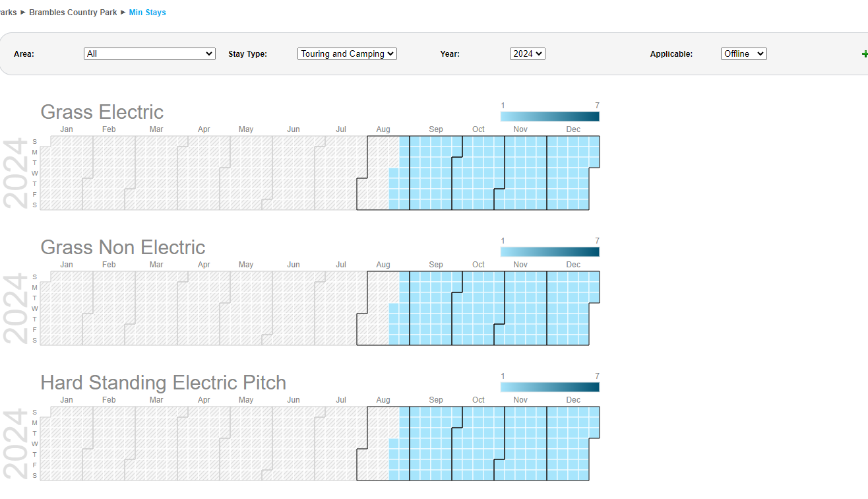Click the Min Stays breadcrumb link
This screenshot has height=499, width=868.
pos(147,13)
